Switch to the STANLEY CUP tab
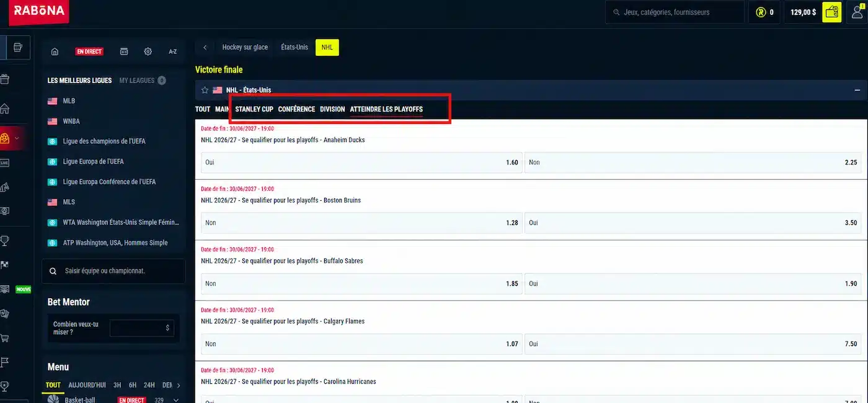The image size is (868, 403). point(254,109)
